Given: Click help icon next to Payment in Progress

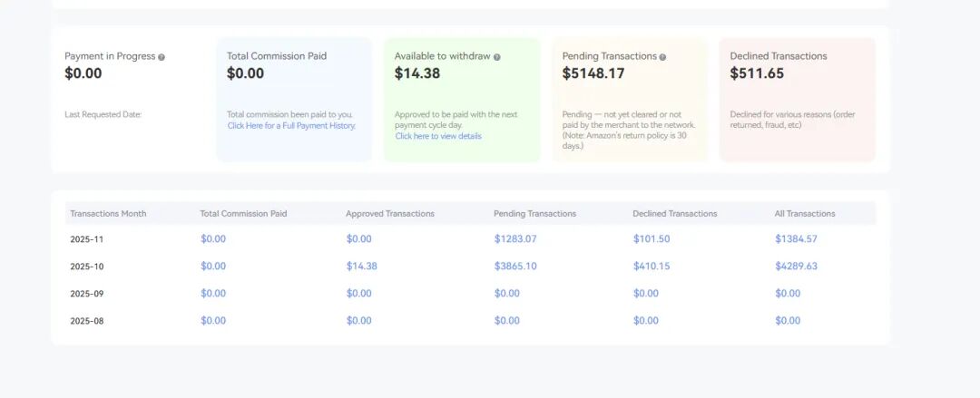Looking at the screenshot, I should click(162, 57).
